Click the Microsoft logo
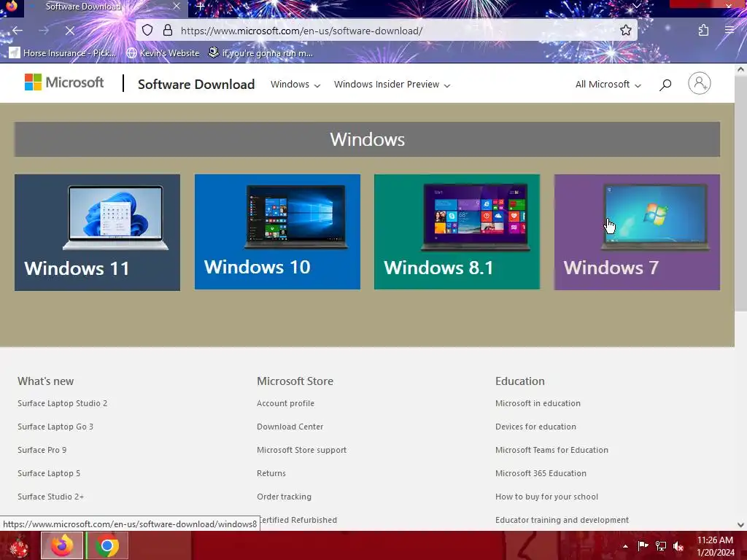The width and height of the screenshot is (747, 560). click(x=64, y=82)
